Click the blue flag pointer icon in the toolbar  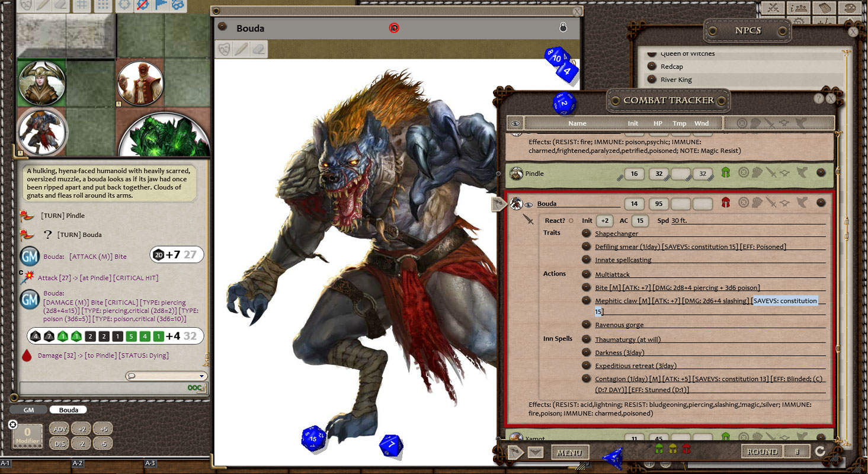tap(160, 6)
